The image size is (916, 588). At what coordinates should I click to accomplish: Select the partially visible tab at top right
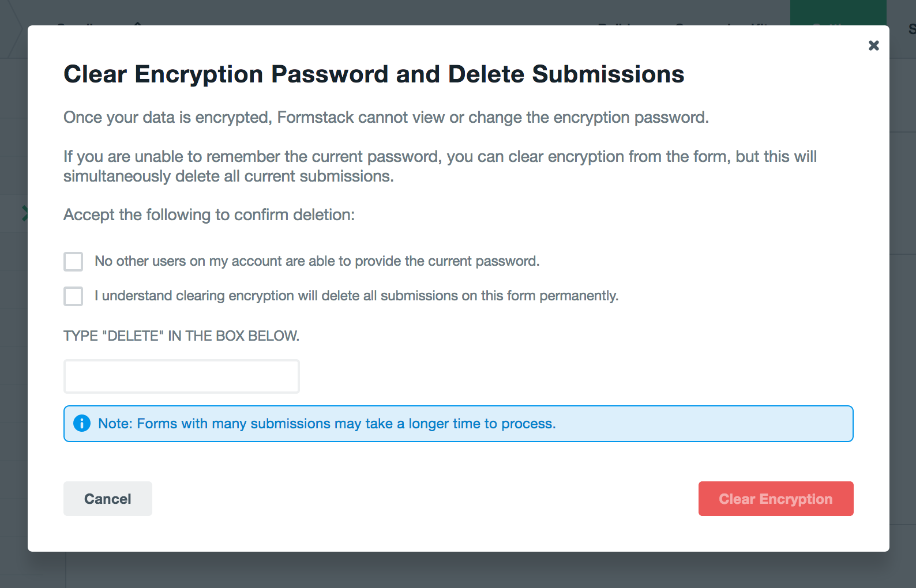(x=911, y=29)
